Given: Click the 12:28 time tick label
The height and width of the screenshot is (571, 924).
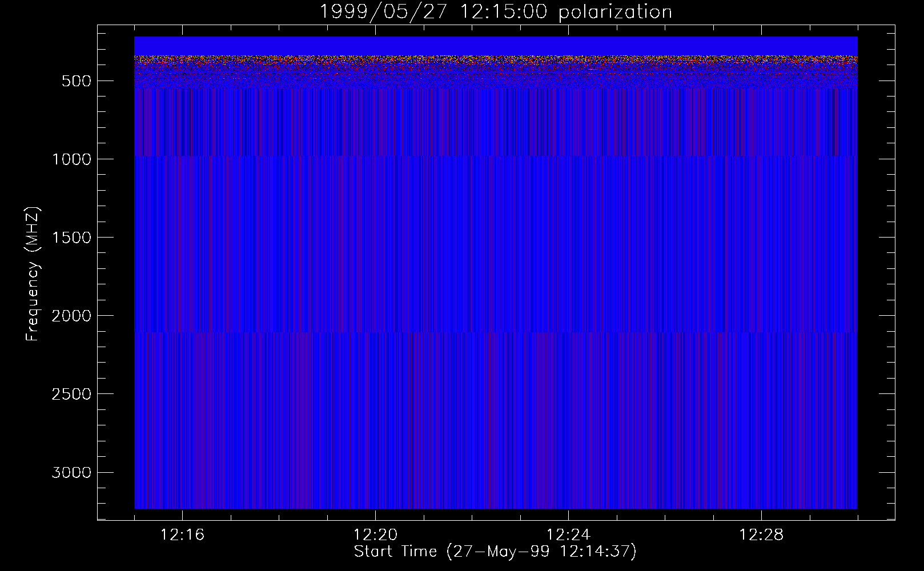Looking at the screenshot, I should click(762, 535).
